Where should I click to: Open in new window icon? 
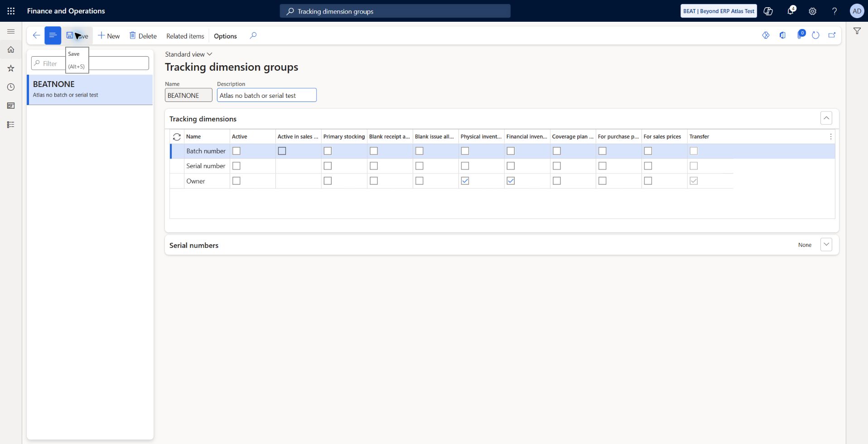pos(832,35)
